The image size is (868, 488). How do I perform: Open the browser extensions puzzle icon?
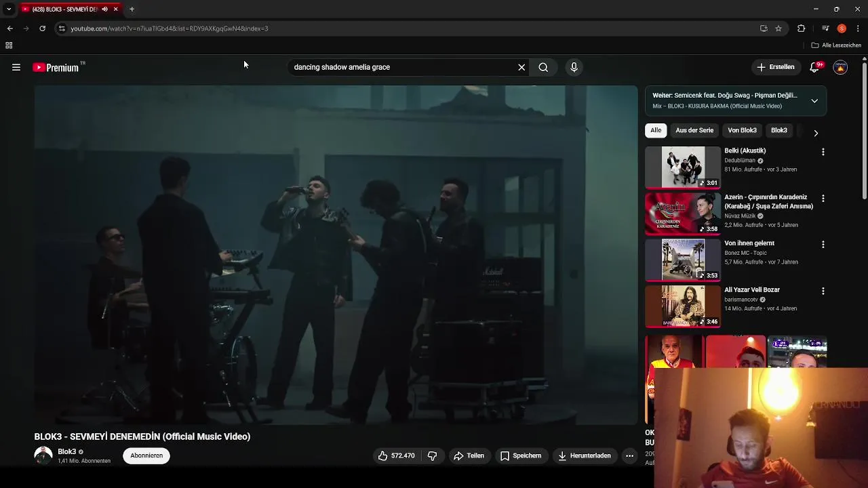pyautogui.click(x=802, y=28)
